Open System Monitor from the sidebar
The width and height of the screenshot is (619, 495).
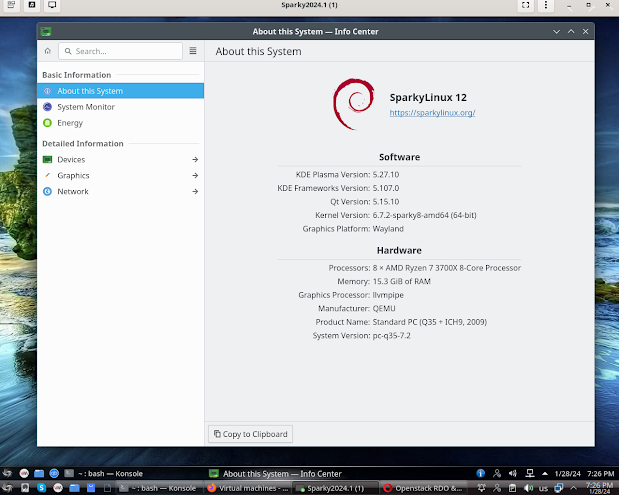(x=120, y=107)
